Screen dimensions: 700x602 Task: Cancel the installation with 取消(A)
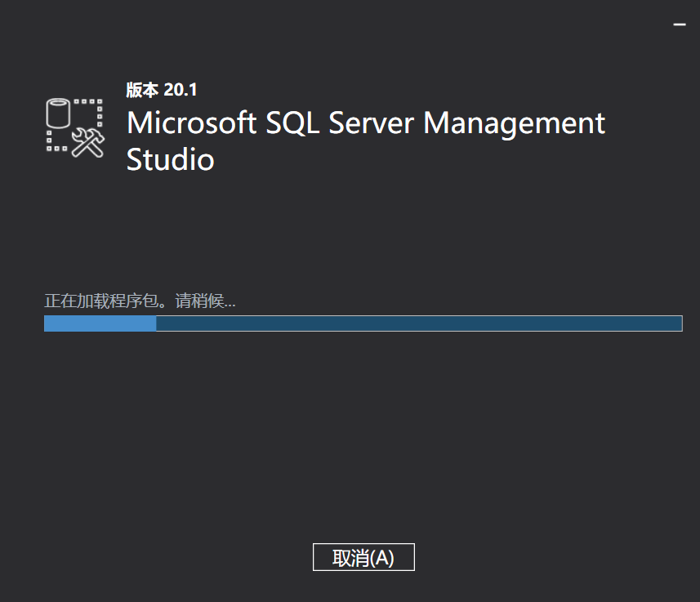coord(363,558)
